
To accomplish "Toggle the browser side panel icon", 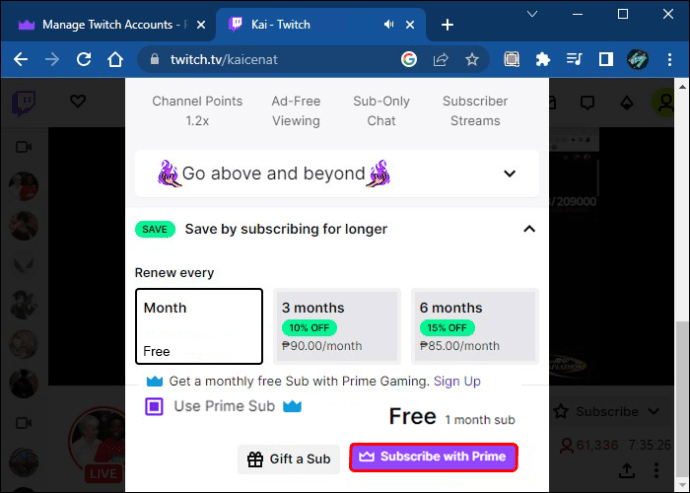I will coord(606,59).
